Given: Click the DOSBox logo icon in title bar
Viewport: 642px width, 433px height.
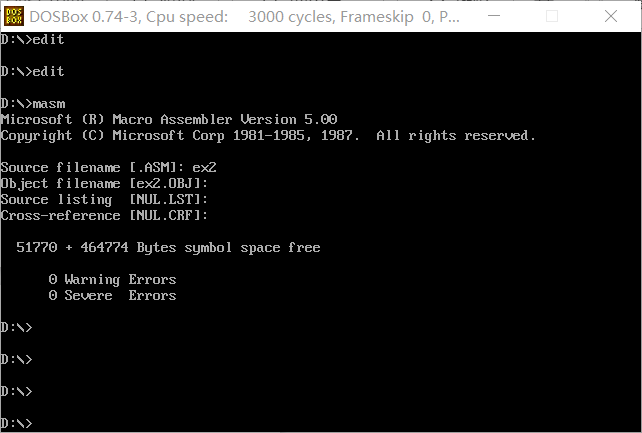Looking at the screenshot, I should [14, 16].
